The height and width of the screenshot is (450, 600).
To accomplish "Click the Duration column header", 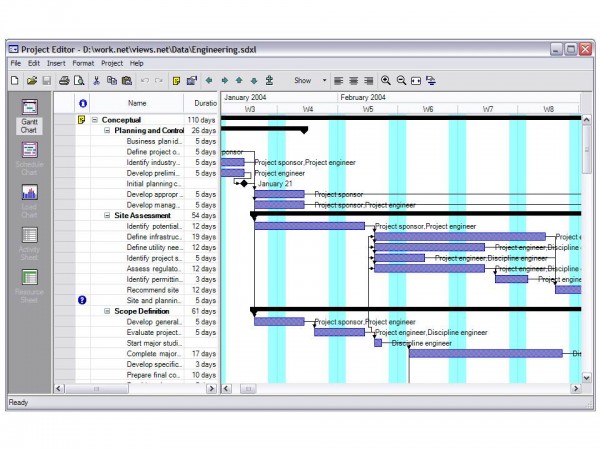I will click(x=201, y=103).
